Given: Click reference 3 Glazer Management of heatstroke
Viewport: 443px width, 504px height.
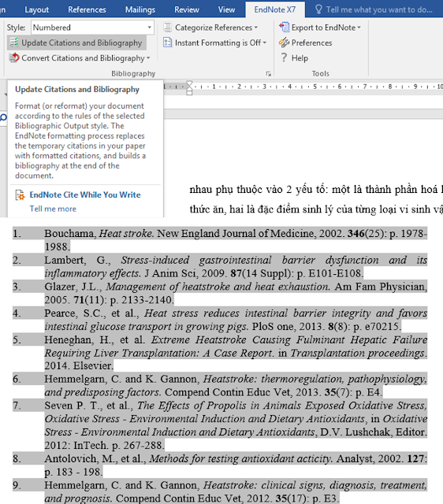Looking at the screenshot, I should [x=220, y=293].
